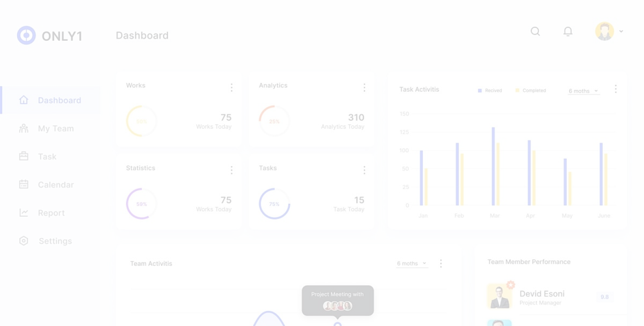Click the notification bell icon
This screenshot has height=326, width=644.
(x=568, y=31)
